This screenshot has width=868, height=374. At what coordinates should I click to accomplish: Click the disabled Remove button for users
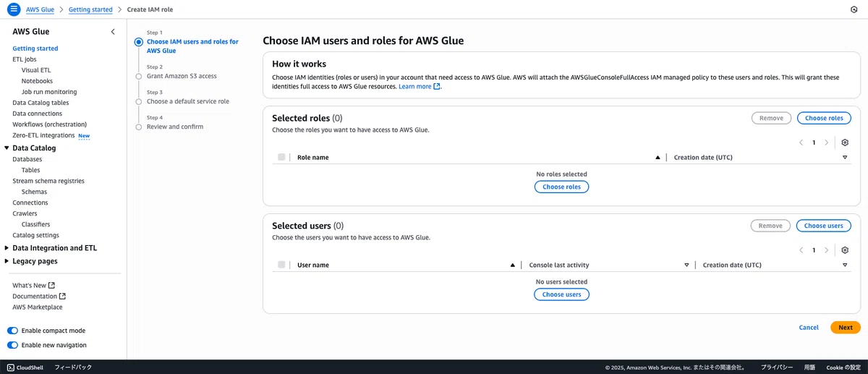(x=770, y=226)
